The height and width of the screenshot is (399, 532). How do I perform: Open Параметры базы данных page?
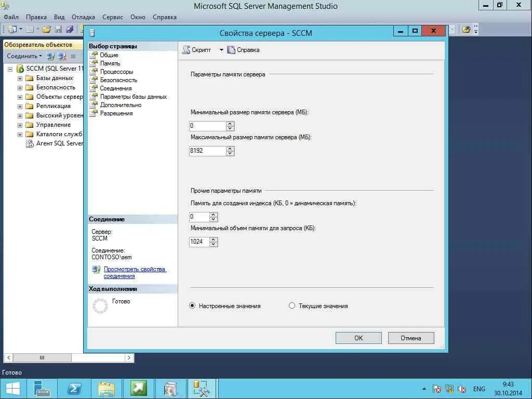click(x=134, y=97)
